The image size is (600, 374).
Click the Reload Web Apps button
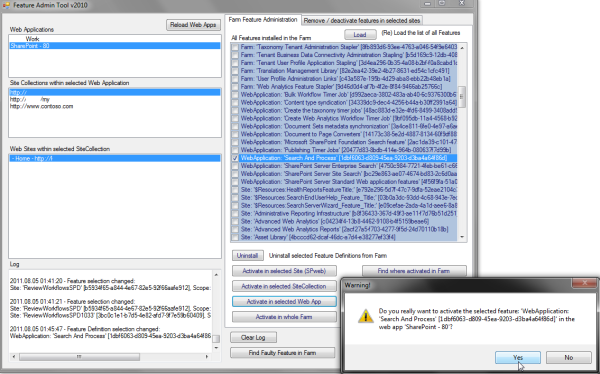coord(193,25)
